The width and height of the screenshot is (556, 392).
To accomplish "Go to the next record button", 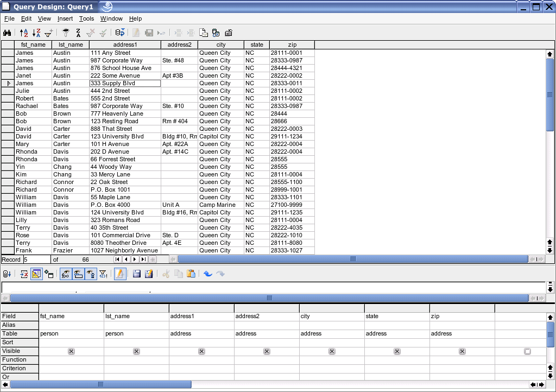I will pyautogui.click(x=135, y=260).
